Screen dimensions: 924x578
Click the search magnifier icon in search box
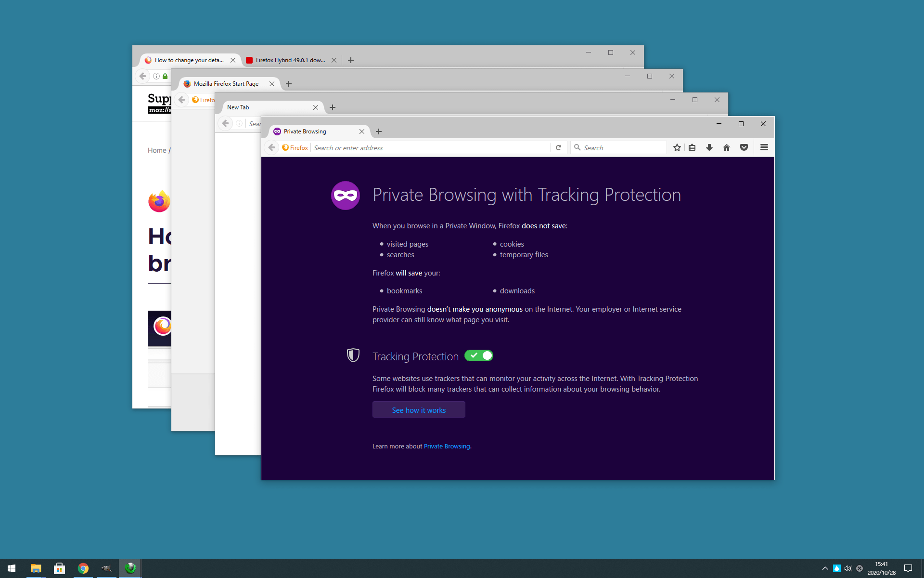(x=577, y=147)
